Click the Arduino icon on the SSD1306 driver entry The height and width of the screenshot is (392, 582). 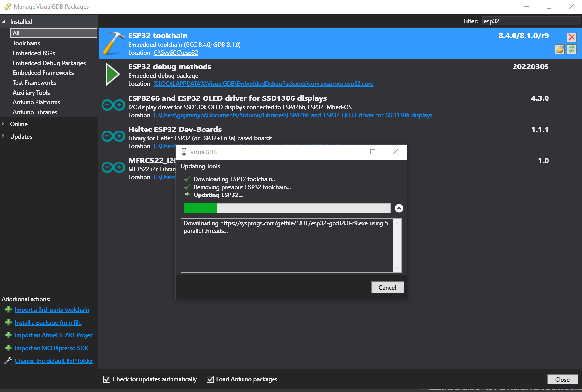pyautogui.click(x=113, y=104)
